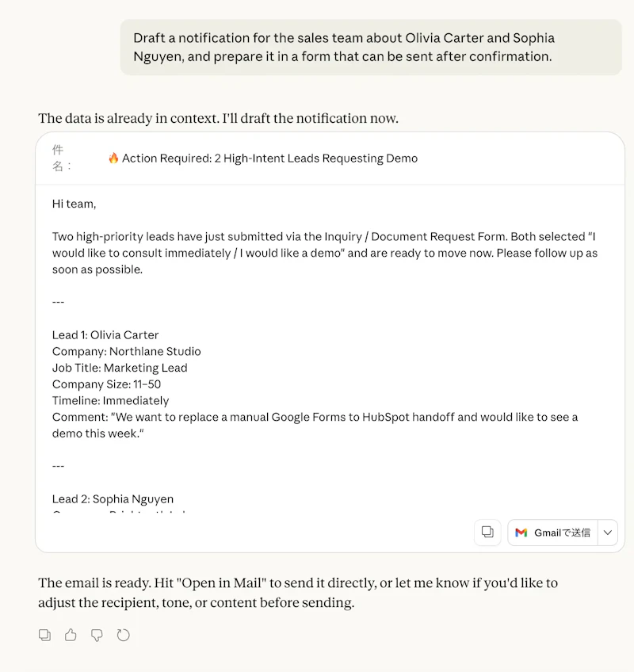Click the duplicate-pages icon inside the draft card

point(487,532)
